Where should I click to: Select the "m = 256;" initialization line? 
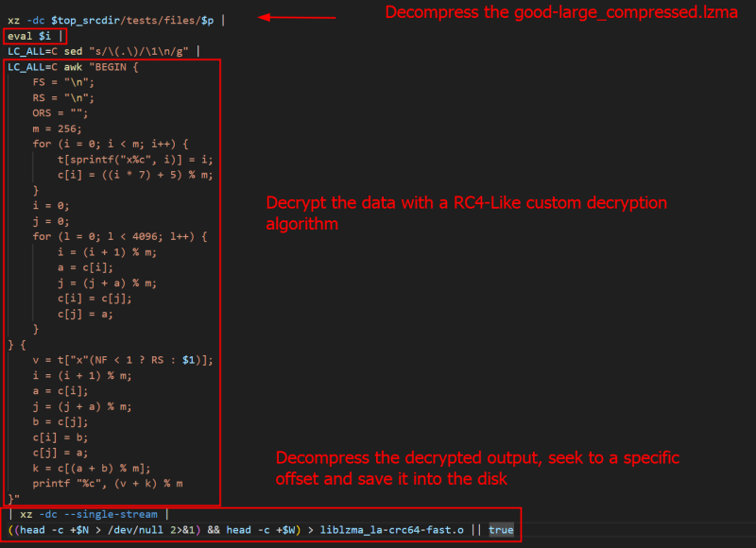click(x=57, y=128)
